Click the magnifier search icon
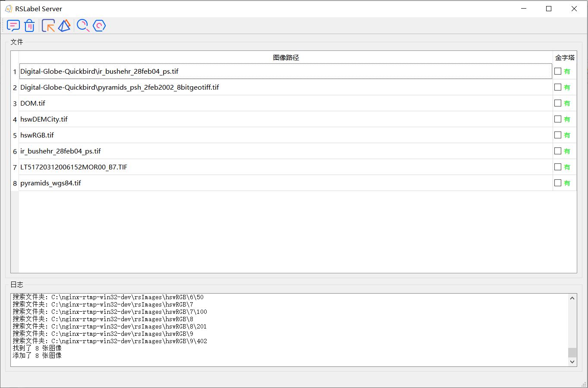This screenshot has width=588, height=388. (x=83, y=26)
